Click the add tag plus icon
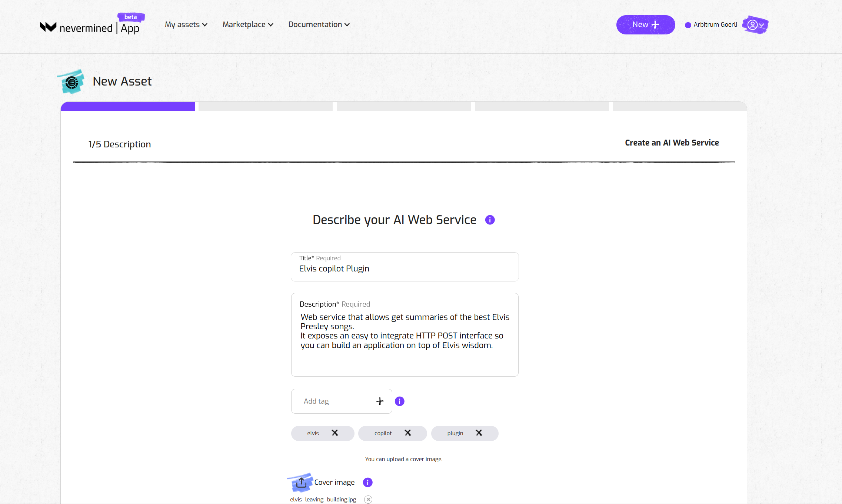This screenshot has height=504, width=842. click(x=380, y=401)
